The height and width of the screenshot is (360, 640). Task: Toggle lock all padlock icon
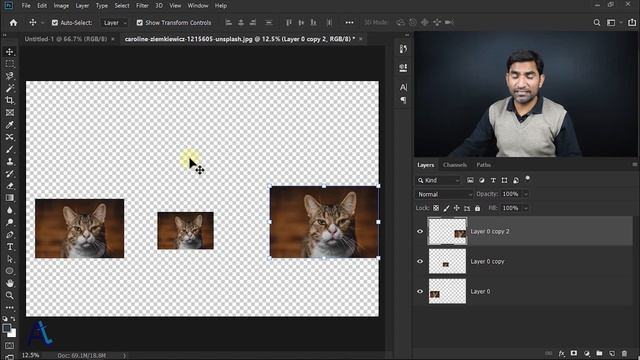point(478,208)
